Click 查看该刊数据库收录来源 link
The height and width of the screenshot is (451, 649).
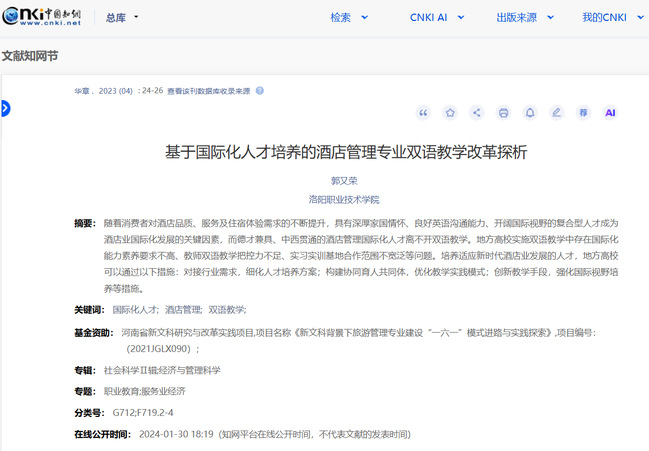point(208,91)
